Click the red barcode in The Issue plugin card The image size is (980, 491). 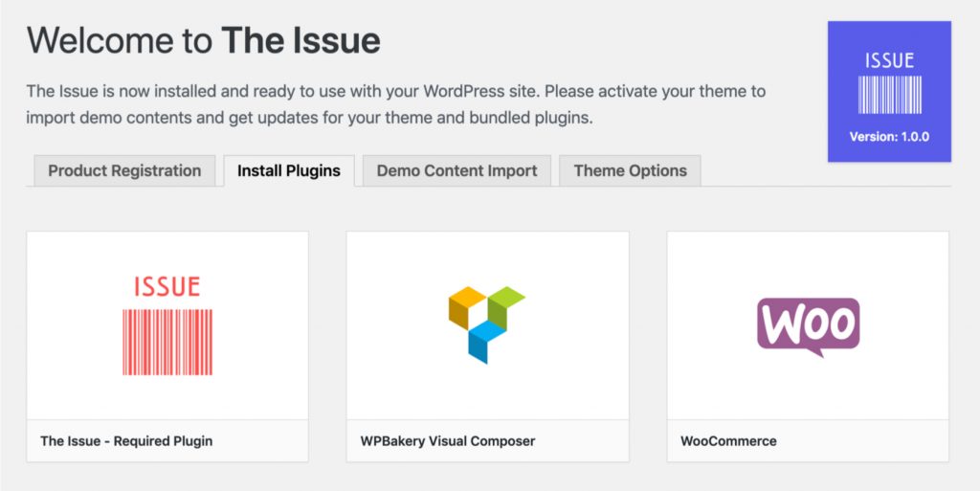(x=167, y=342)
